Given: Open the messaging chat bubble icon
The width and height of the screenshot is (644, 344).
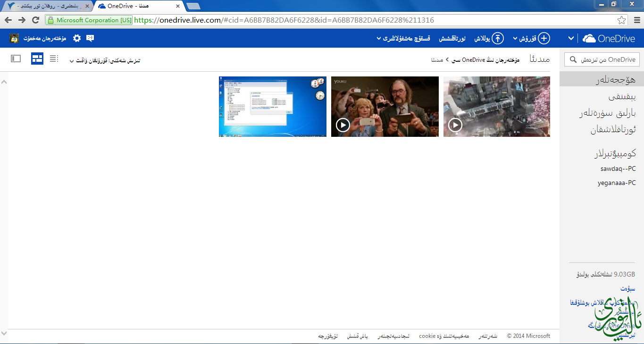Looking at the screenshot, I should pyautogui.click(x=90, y=38).
